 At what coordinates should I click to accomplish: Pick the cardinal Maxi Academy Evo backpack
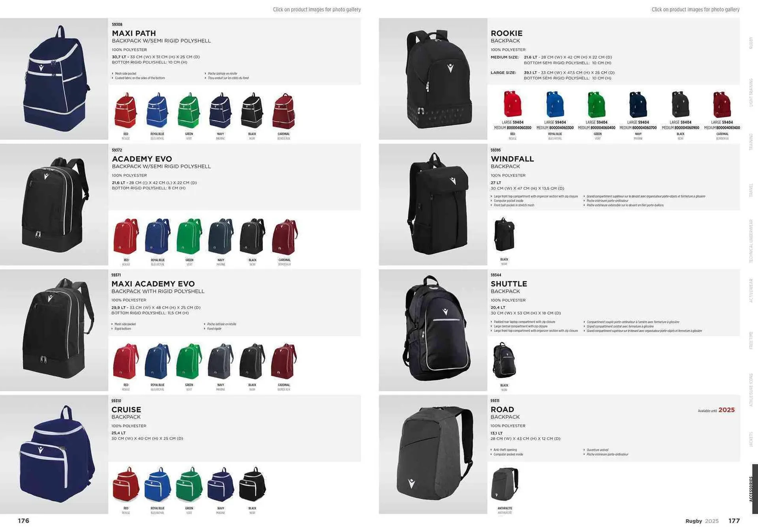[283, 361]
